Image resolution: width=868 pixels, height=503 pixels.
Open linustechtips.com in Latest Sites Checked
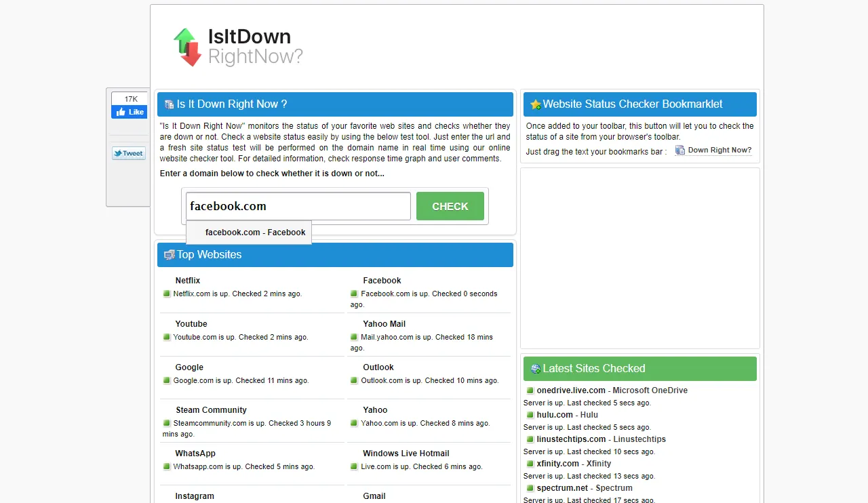[x=571, y=439]
